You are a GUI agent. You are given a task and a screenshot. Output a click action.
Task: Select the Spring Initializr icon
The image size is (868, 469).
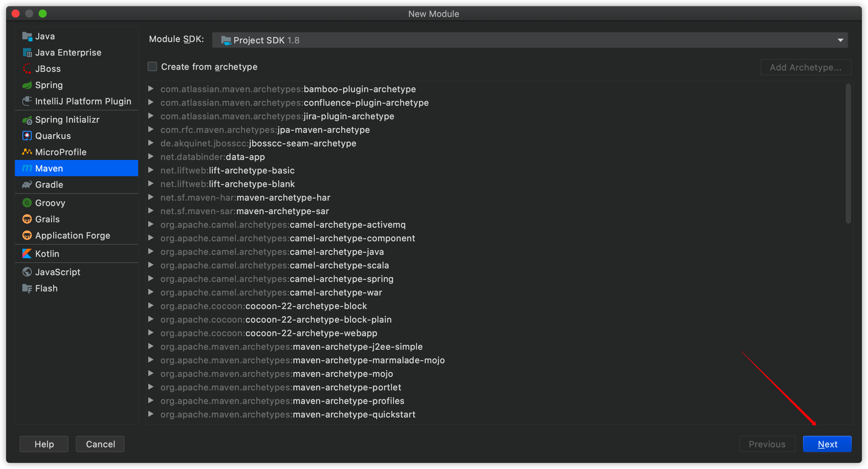[27, 120]
